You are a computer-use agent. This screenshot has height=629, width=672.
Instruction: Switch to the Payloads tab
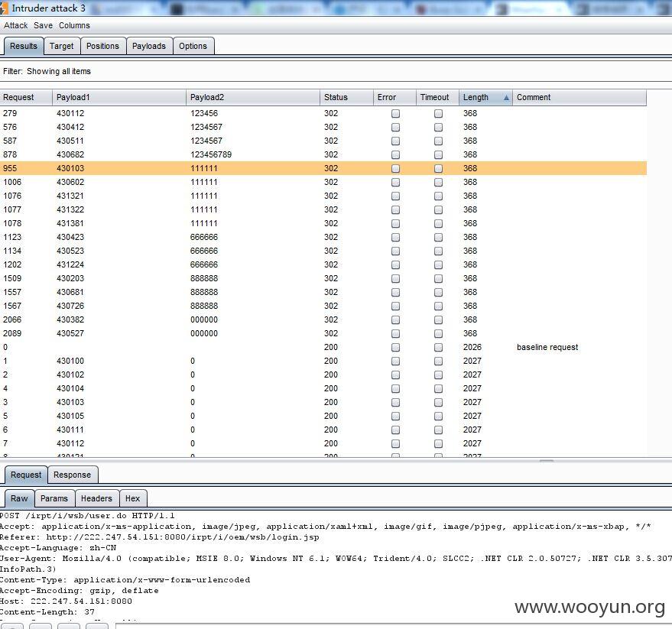(x=149, y=46)
